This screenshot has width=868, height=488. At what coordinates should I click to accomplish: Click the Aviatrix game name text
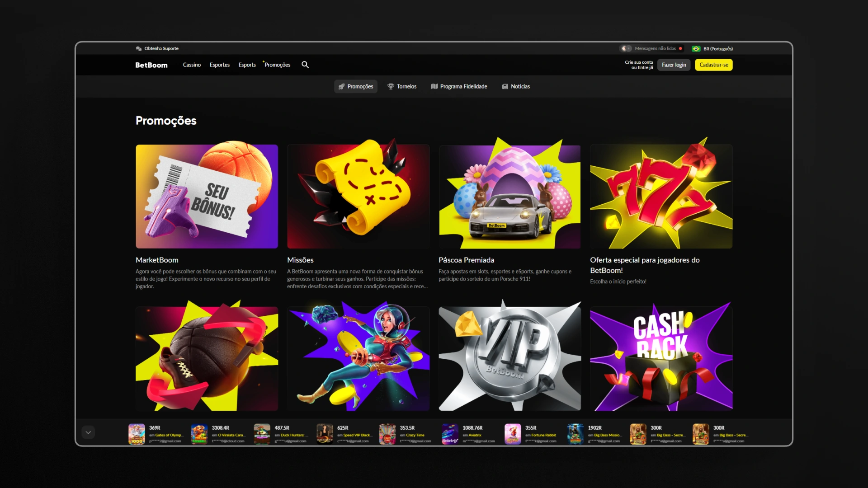[475, 435]
